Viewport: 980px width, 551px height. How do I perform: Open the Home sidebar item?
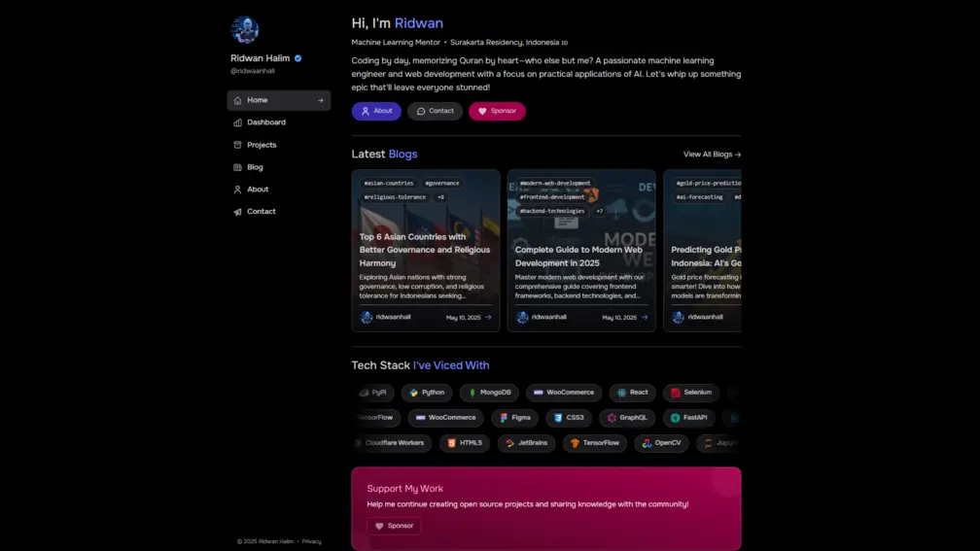[279, 100]
